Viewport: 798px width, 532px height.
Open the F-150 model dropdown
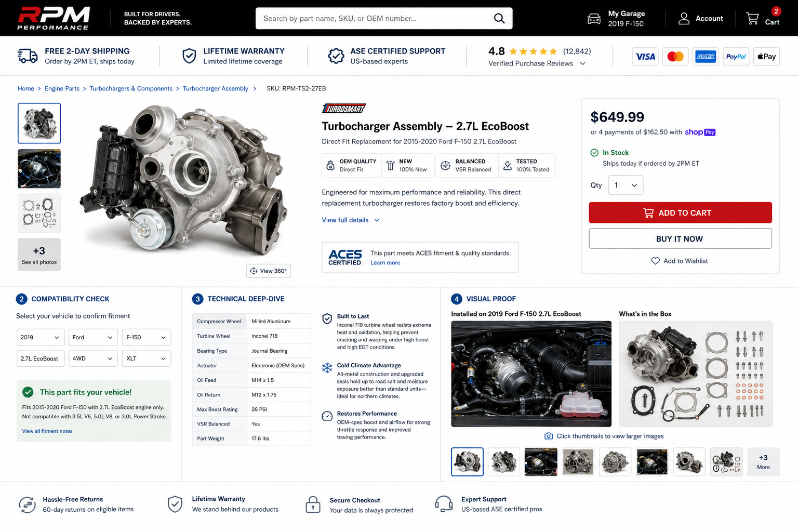tap(146, 337)
